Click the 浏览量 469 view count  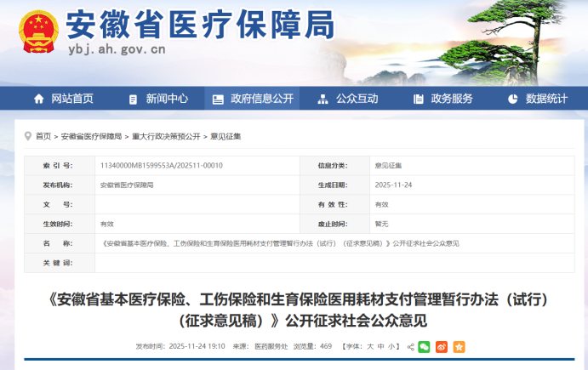coord(313,346)
